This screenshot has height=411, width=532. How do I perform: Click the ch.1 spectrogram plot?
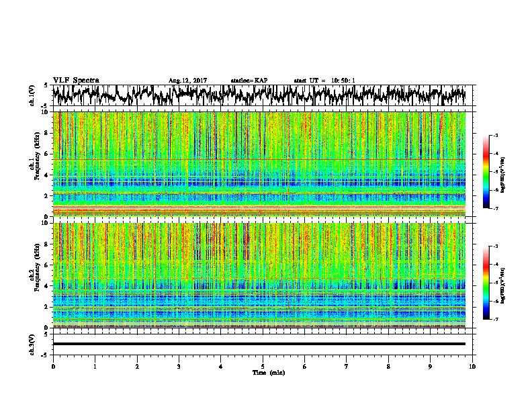(x=259, y=164)
